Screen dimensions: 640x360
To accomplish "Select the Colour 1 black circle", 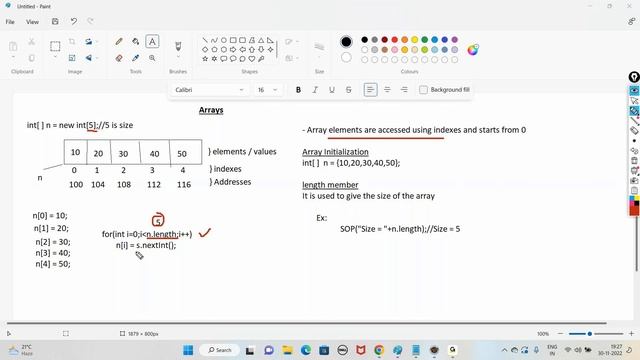I will click(346, 42).
